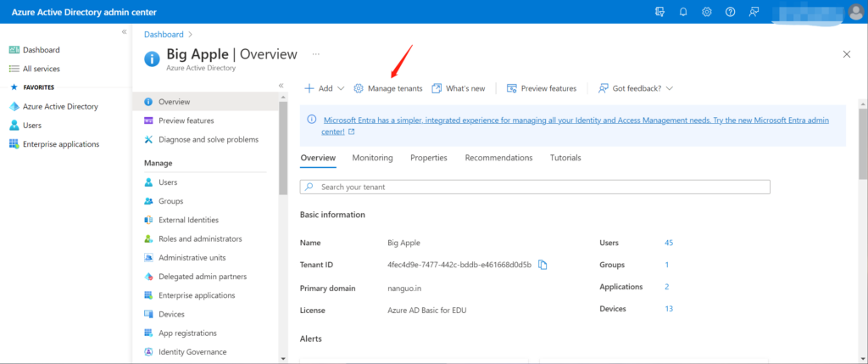Image resolution: width=868 pixels, height=364 pixels.
Task: Open the Microsoft Entra admin center link
Action: 576,126
